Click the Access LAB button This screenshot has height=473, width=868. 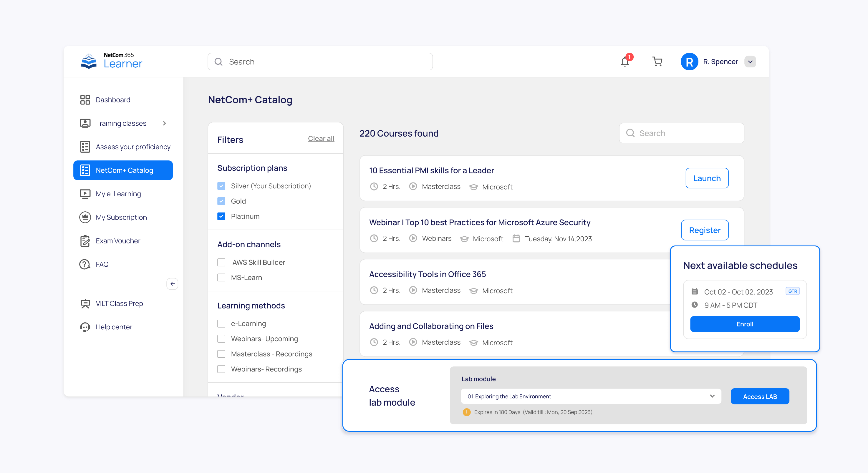tap(760, 396)
